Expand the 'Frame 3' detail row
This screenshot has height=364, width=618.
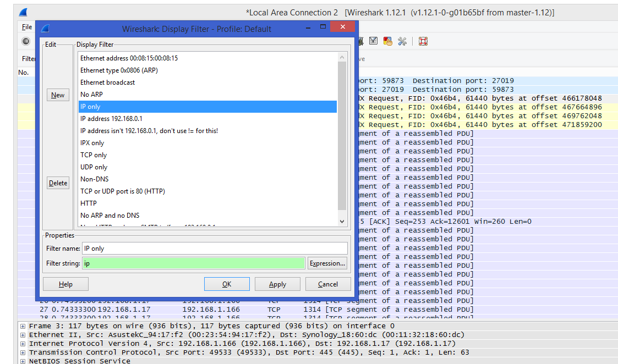point(23,326)
